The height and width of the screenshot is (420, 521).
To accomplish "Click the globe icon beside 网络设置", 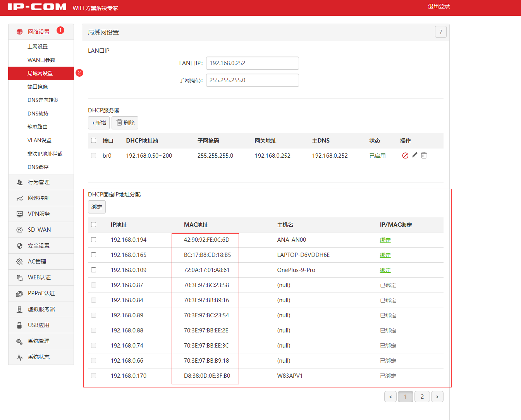I will [x=19, y=32].
